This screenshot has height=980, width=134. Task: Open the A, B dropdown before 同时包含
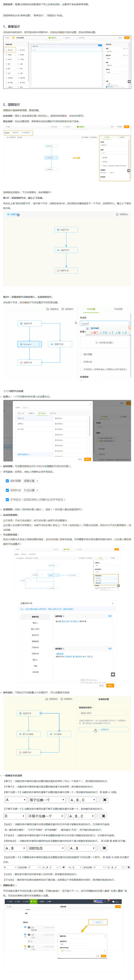tap(15, 848)
